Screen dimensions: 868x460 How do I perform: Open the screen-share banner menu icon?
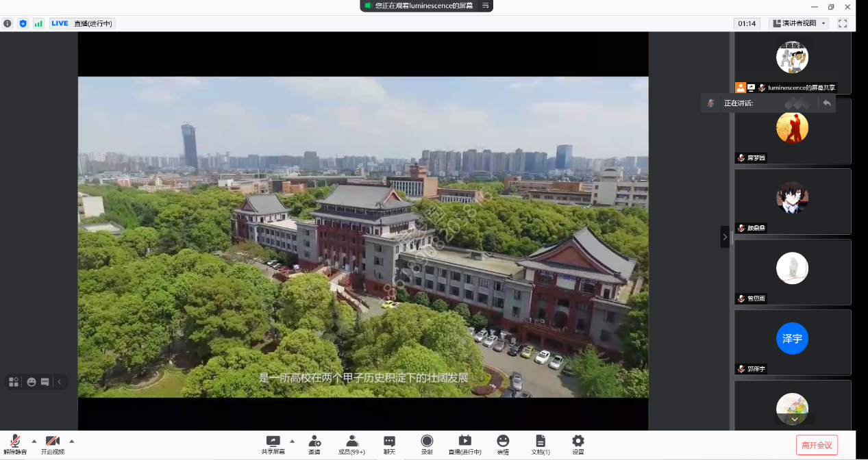(x=485, y=5)
